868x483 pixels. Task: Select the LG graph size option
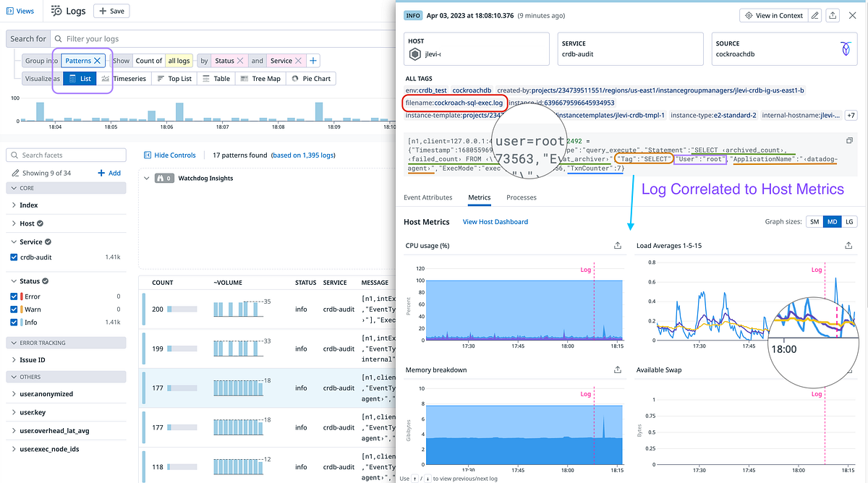tap(850, 222)
